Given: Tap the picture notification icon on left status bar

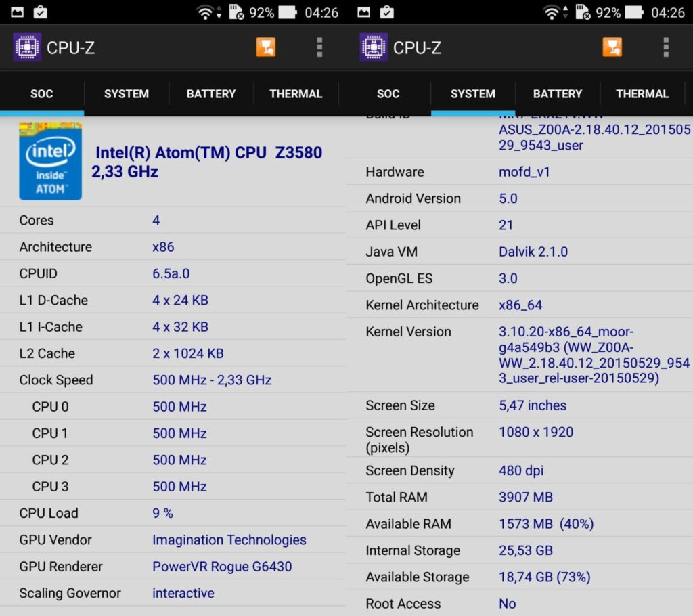Looking at the screenshot, I should coord(18,12).
